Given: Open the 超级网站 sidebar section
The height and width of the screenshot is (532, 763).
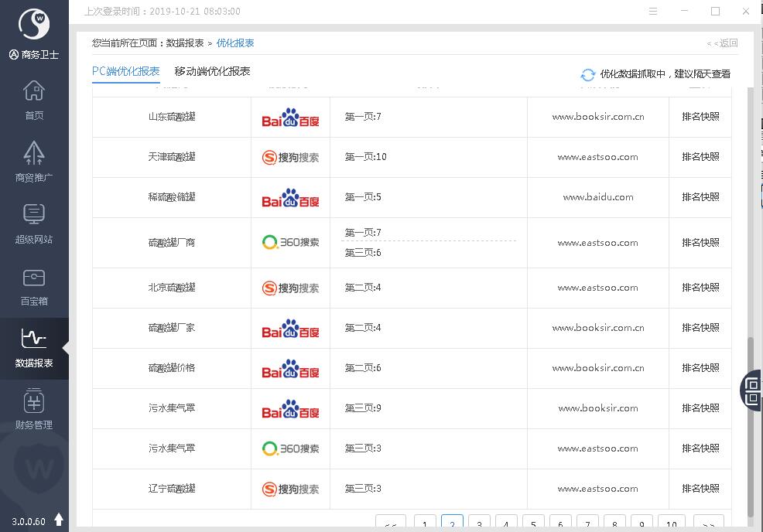Looking at the screenshot, I should tap(34, 223).
